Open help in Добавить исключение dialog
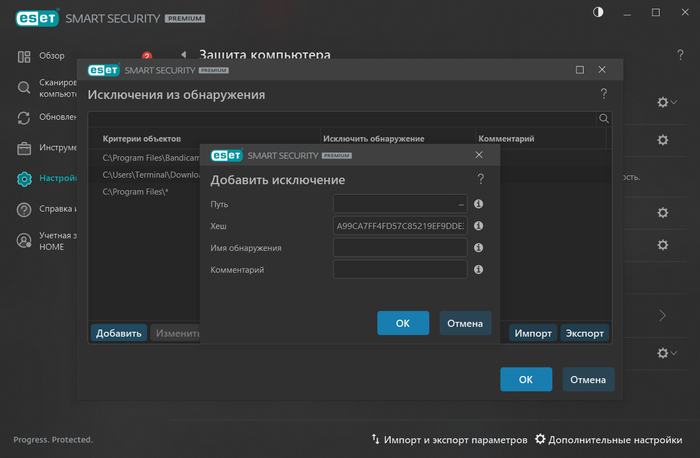700x458 pixels. point(481,179)
